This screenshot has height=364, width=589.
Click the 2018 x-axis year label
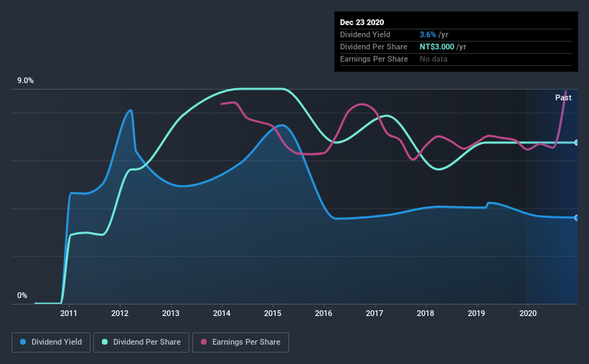pyautogui.click(x=425, y=313)
